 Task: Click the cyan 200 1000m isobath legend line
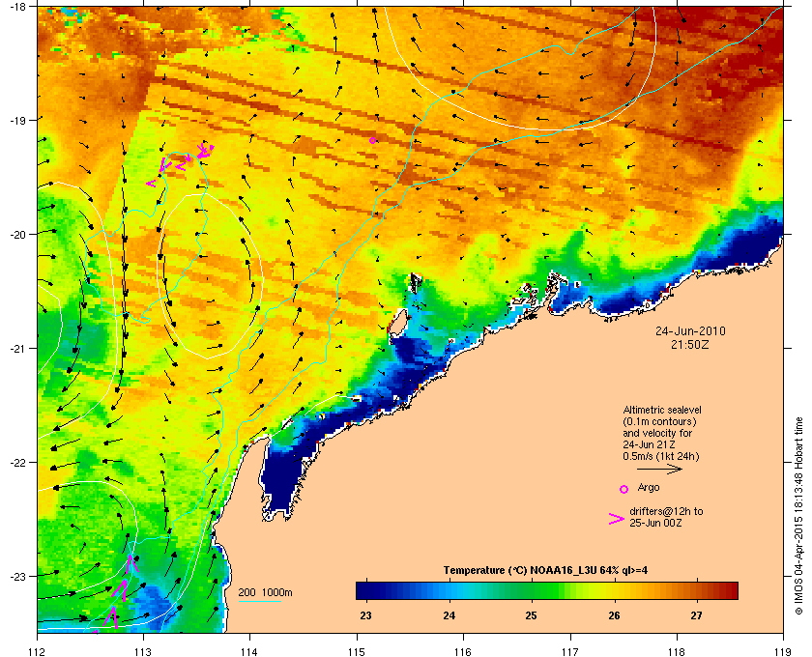(x=260, y=602)
